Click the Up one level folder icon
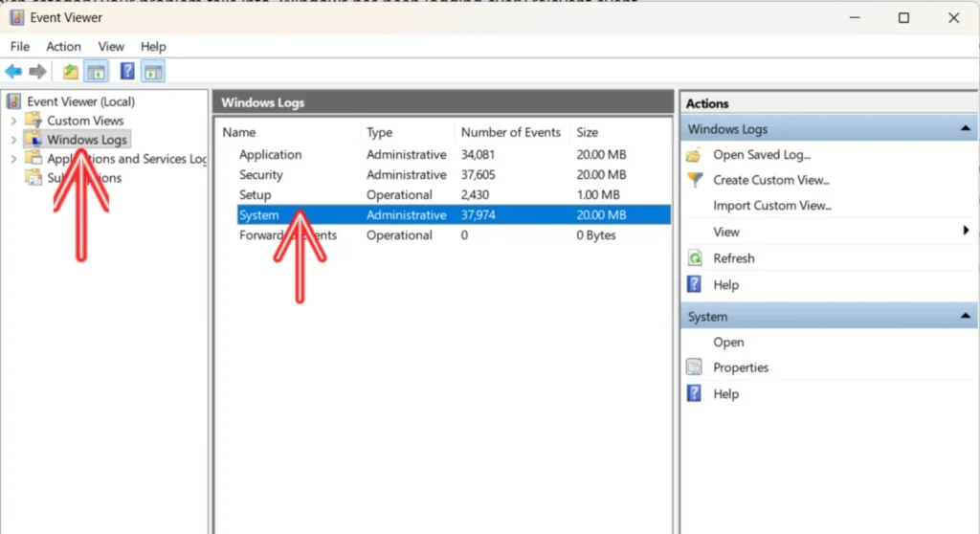 [71, 71]
